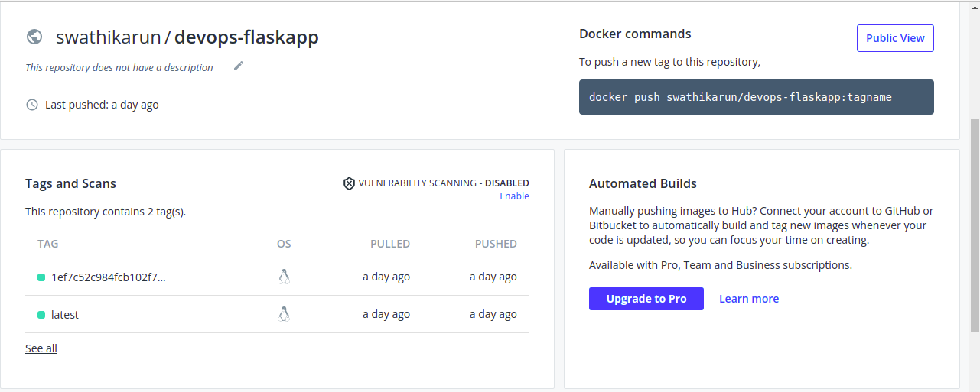980x392 pixels.
Task: Click 'Available with Pro, Team and Business subscriptions.'
Action: (721, 265)
